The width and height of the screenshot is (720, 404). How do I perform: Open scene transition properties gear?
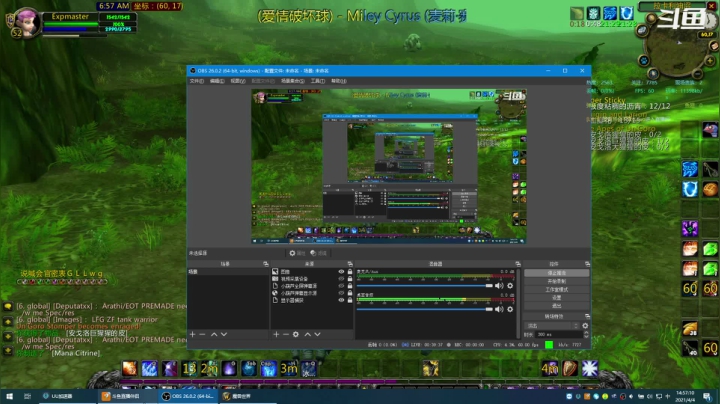(585, 325)
